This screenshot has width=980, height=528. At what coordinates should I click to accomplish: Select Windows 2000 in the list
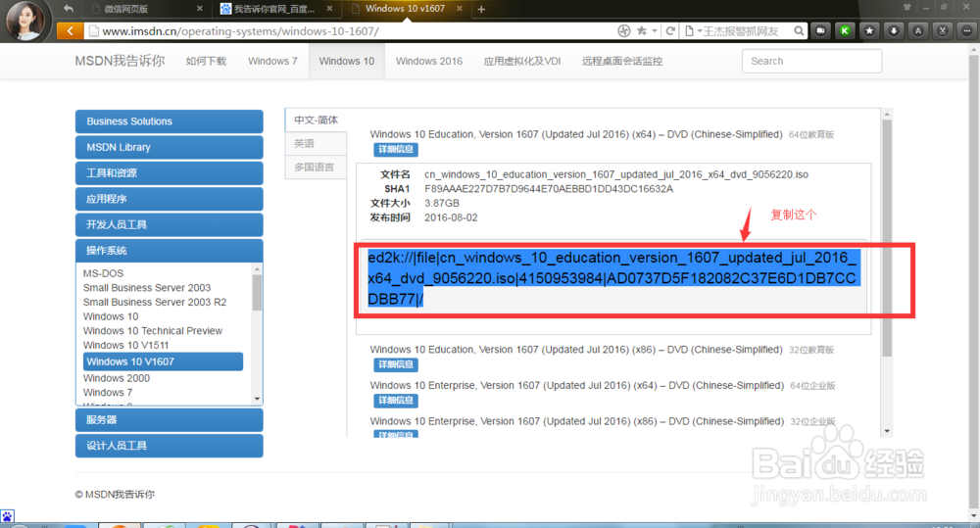tap(117, 378)
